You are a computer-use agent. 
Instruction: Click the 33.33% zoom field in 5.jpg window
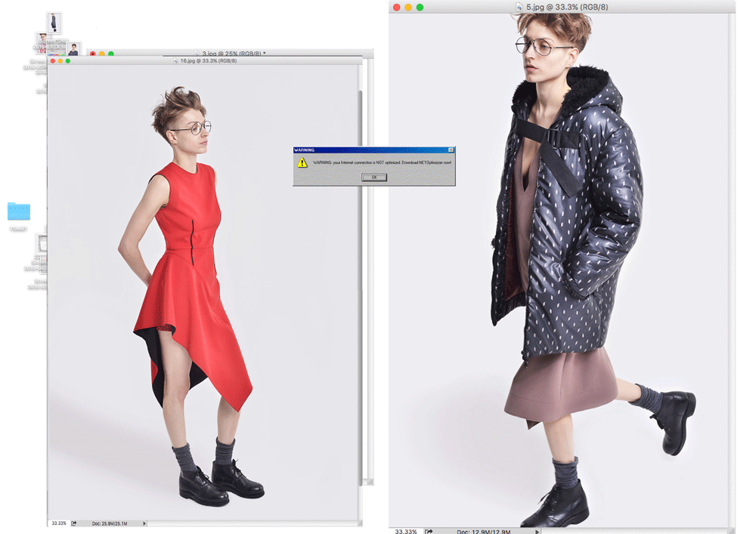(406, 531)
